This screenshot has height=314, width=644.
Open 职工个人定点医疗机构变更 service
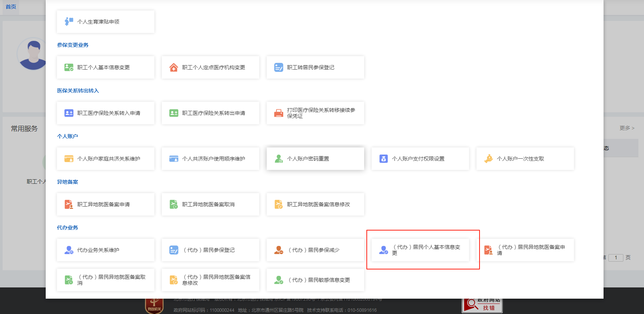(211, 67)
